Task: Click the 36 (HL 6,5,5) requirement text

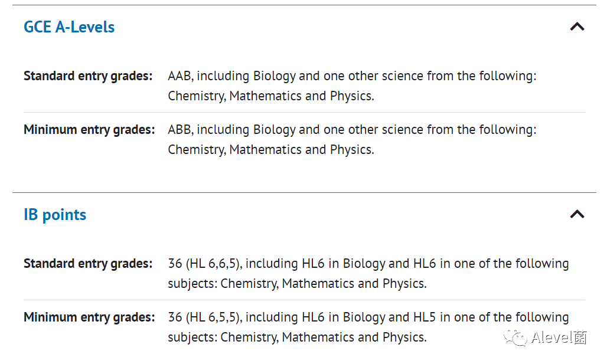Action: click(204, 317)
